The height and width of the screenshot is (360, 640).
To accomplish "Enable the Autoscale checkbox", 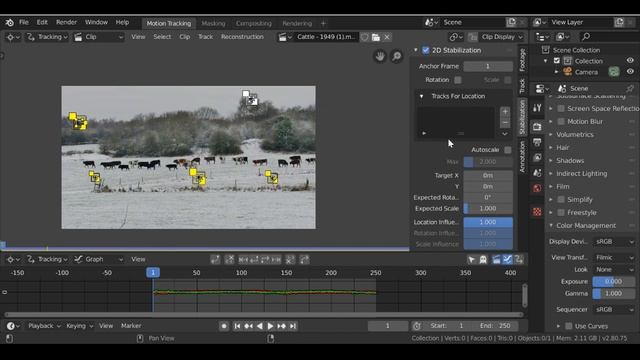I will [x=508, y=150].
